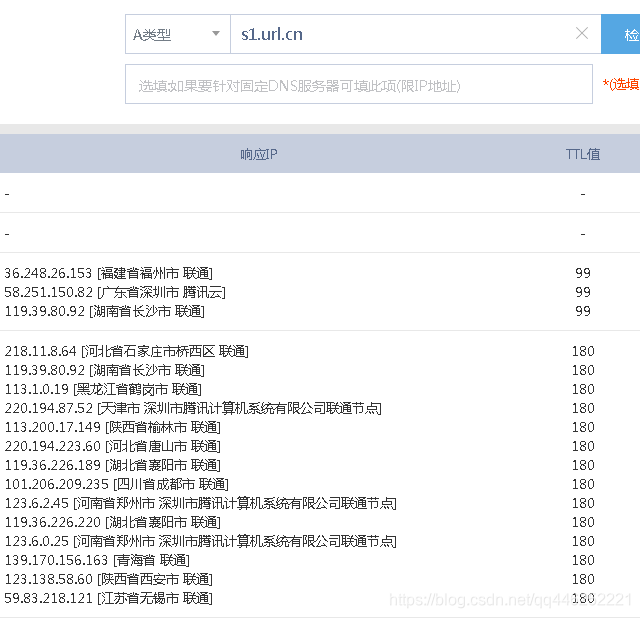This screenshot has height=618, width=640.
Task: Click the 119.36.226.220 湖北省襄阳市 entry
Action: [x=112, y=522]
